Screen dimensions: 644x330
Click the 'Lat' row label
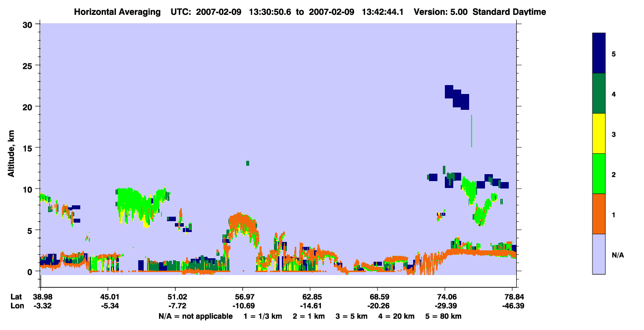click(16, 296)
